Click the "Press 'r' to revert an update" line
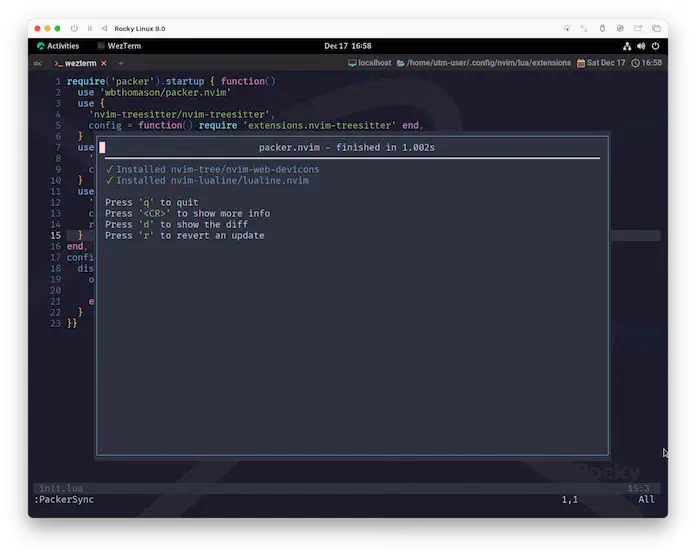The image size is (696, 555). pos(185,236)
